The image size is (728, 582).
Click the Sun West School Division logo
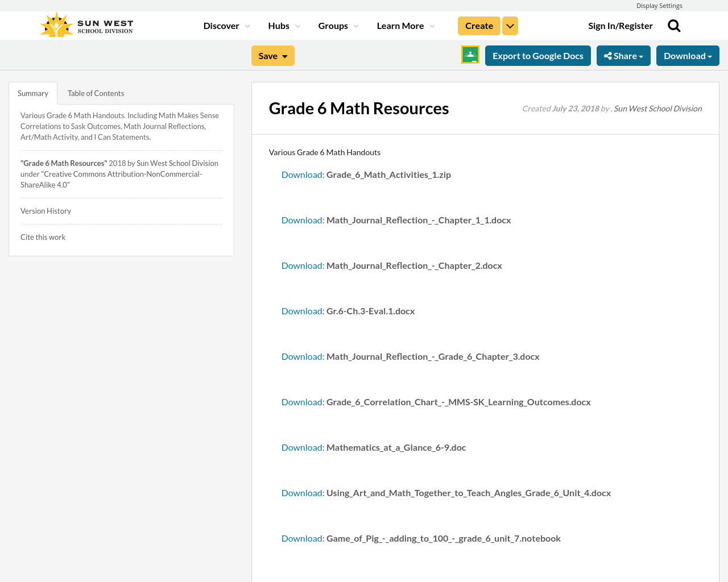(x=85, y=23)
